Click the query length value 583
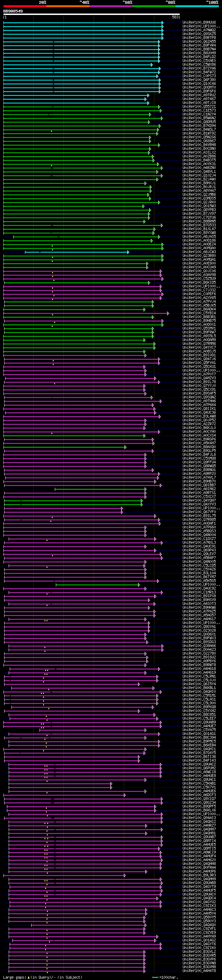This screenshot has width=222, height=980. point(175,17)
